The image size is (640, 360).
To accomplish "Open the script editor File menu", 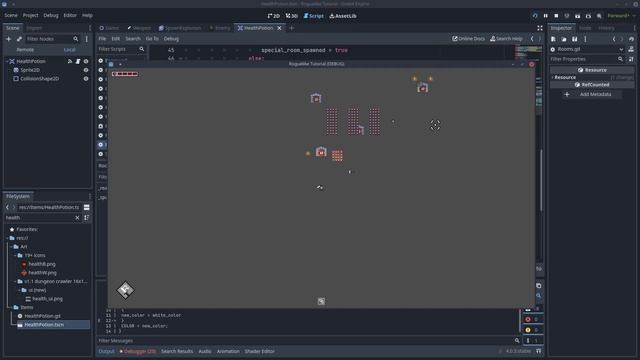I will click(102, 39).
